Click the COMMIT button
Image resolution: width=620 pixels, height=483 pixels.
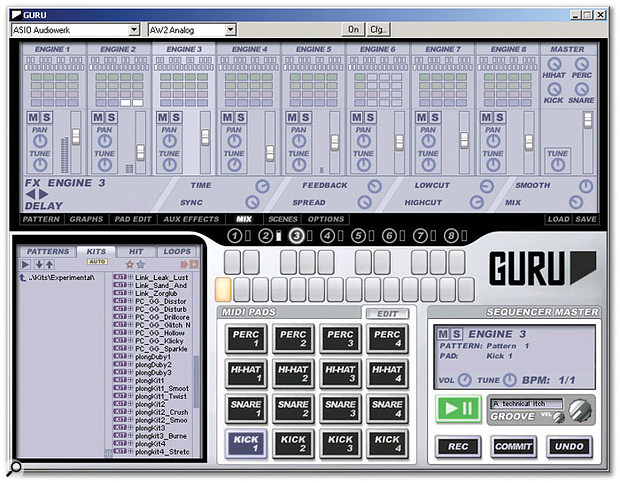click(513, 447)
